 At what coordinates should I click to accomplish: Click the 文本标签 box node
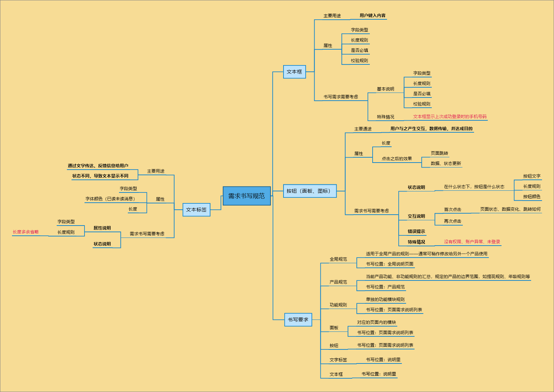point(196,210)
